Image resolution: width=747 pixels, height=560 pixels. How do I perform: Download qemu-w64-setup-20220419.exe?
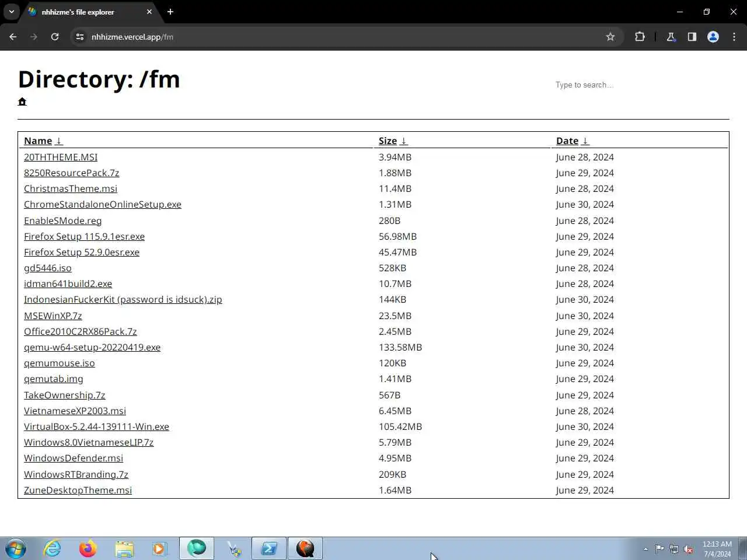92,347
